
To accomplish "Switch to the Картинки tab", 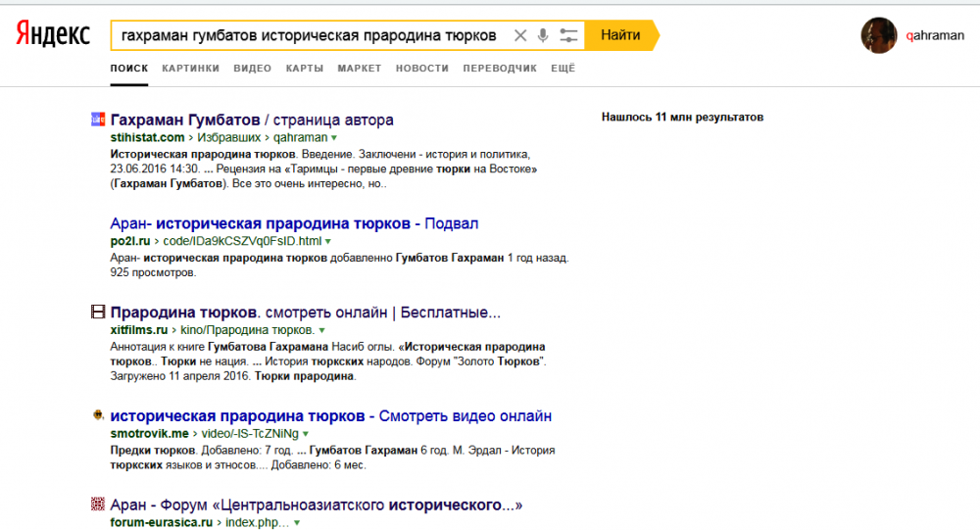I will pos(191,69).
